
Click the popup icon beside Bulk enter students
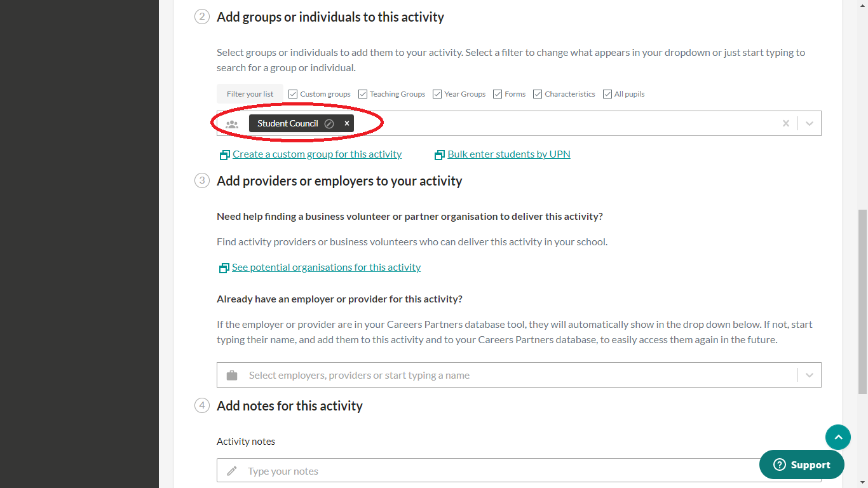pos(439,155)
